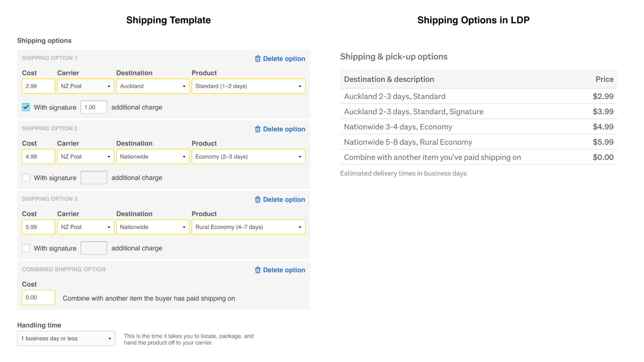Click the trash icon for Combined Shipping Option

pos(258,270)
